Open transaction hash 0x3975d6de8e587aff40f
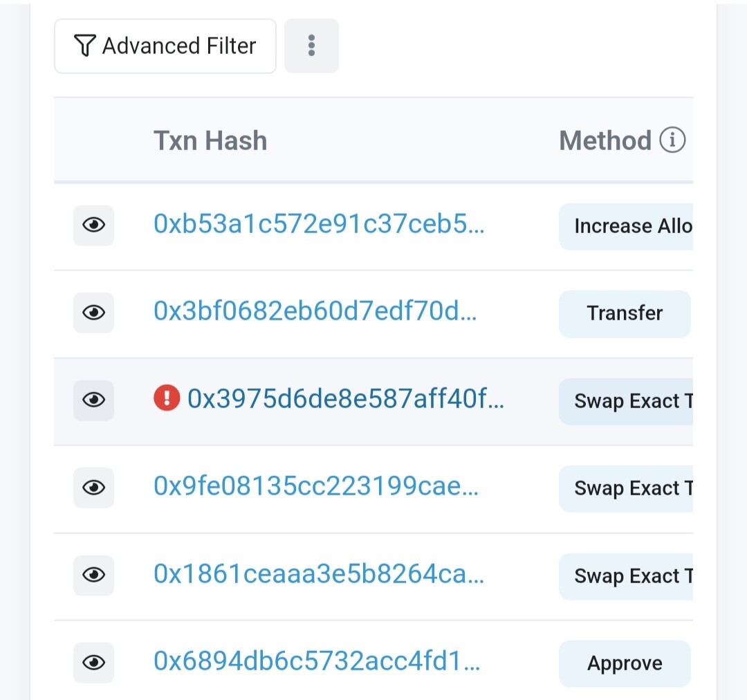 [x=345, y=398]
